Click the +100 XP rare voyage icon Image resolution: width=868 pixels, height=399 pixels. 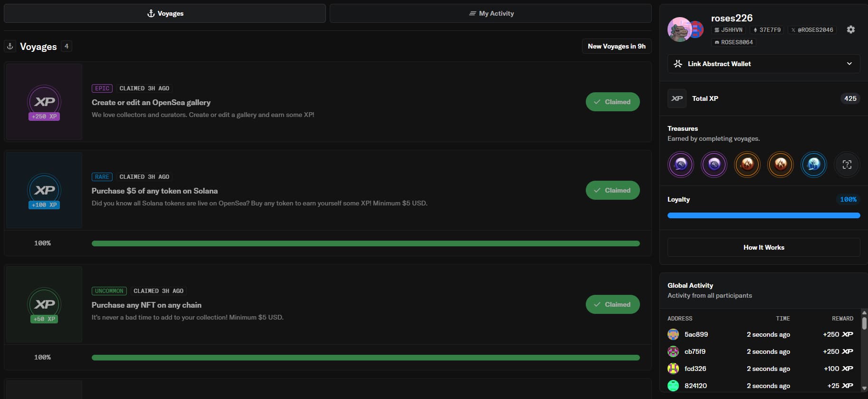click(44, 191)
